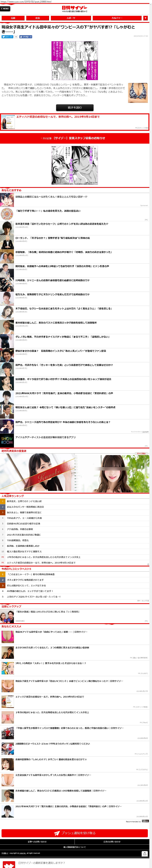Open the カルチャー category tab
The width and height of the screenshot is (152, 868).
coord(117,18)
